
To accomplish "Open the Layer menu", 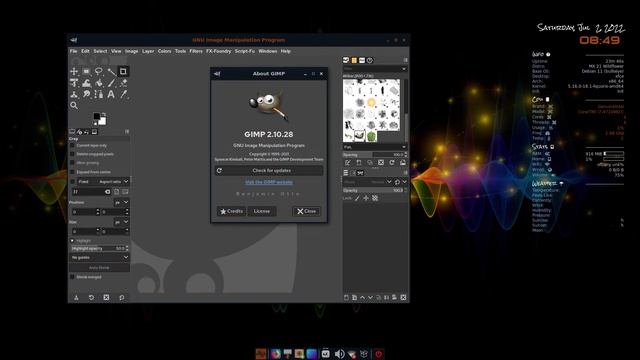I will click(148, 51).
